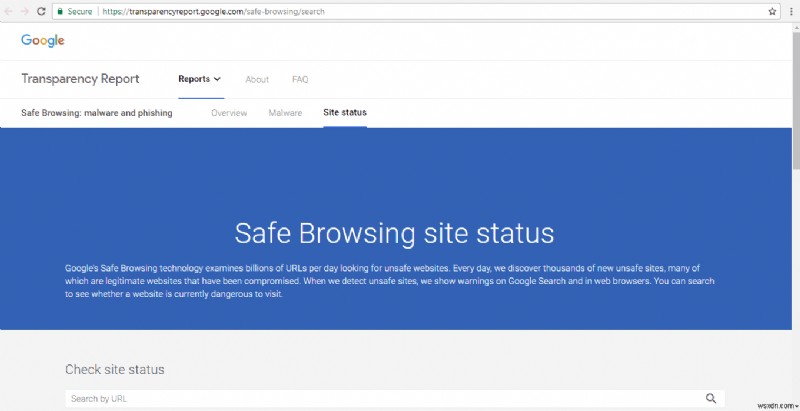800x411 pixels.
Task: Focus the Search by URL field
Action: (395, 399)
